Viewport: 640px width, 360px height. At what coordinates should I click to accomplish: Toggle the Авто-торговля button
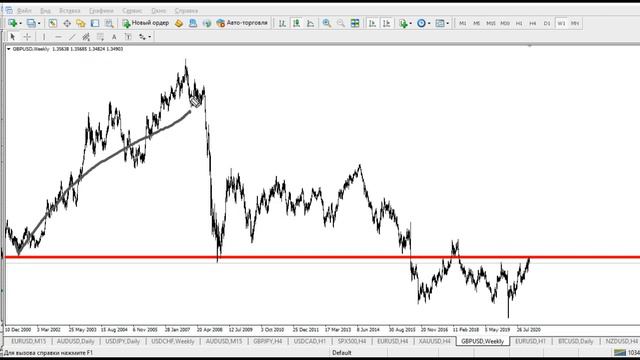coord(242,23)
